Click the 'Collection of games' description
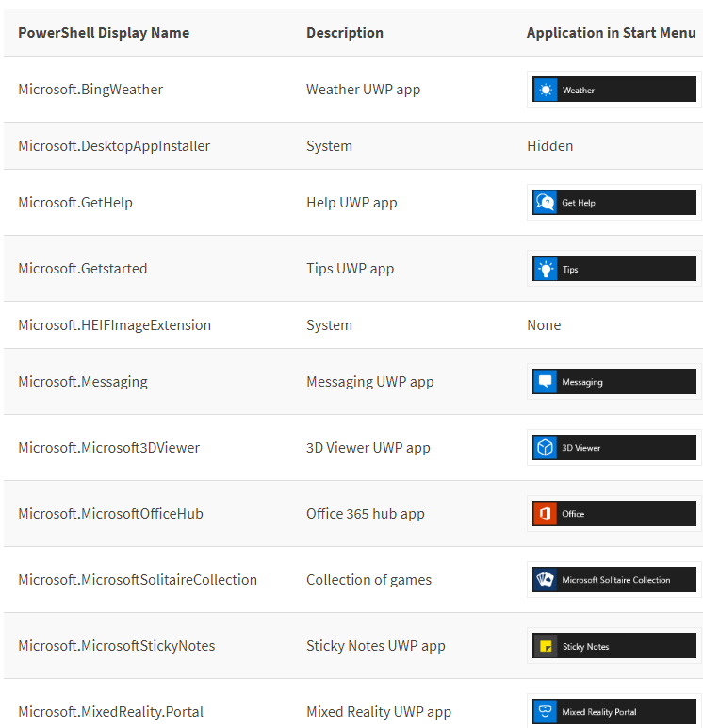 click(368, 579)
